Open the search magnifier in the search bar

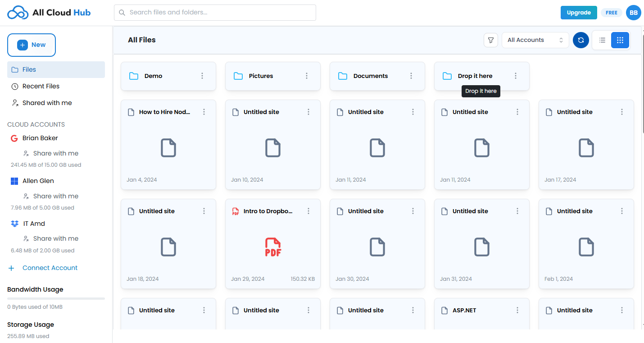(122, 12)
